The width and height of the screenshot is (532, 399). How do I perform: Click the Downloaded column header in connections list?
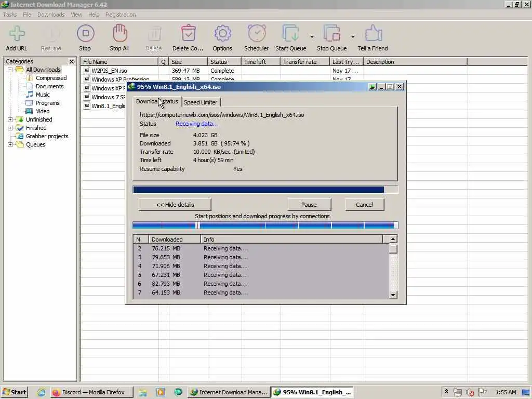pos(175,240)
